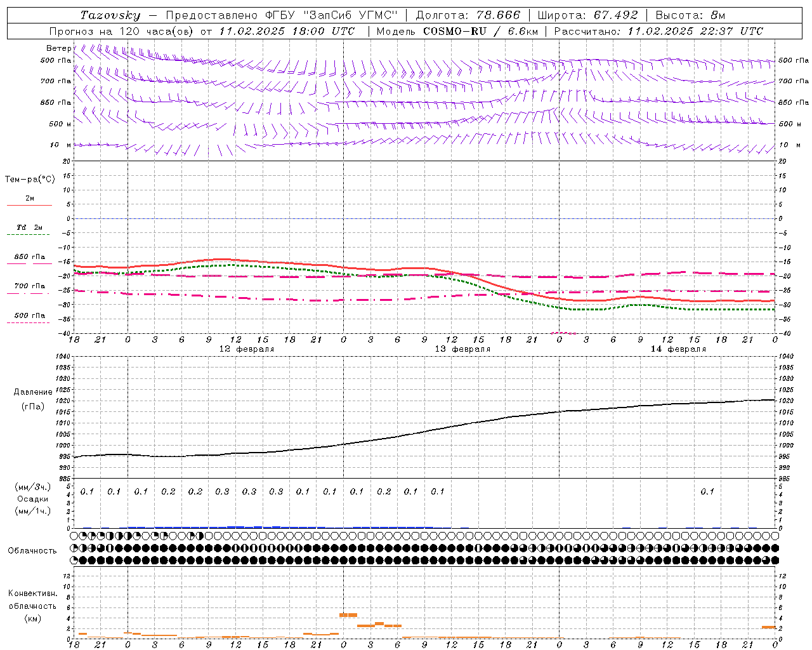Click the "Высота: 8м" header field
The width and height of the screenshot is (812, 650).
[x=690, y=15]
